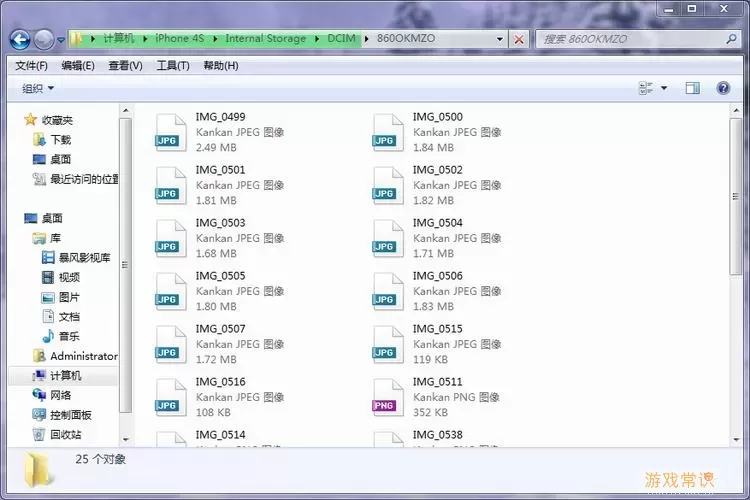This screenshot has height=500, width=750.
Task: Select the IMG_0515 JPG file icon
Action: pos(388,345)
